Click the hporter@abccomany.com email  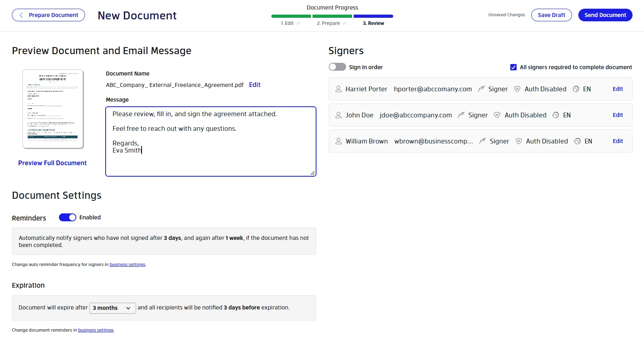pos(433,89)
